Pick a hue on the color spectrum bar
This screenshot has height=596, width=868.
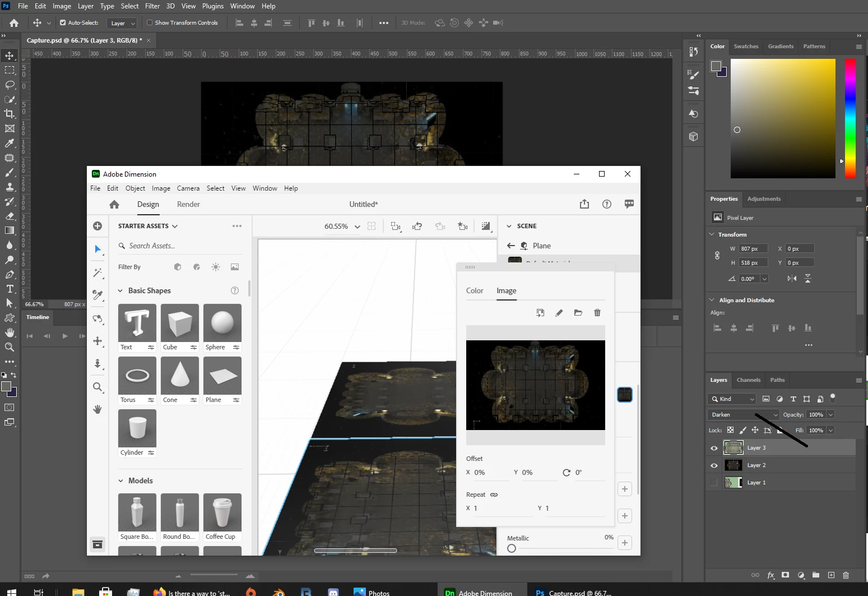pos(850,118)
